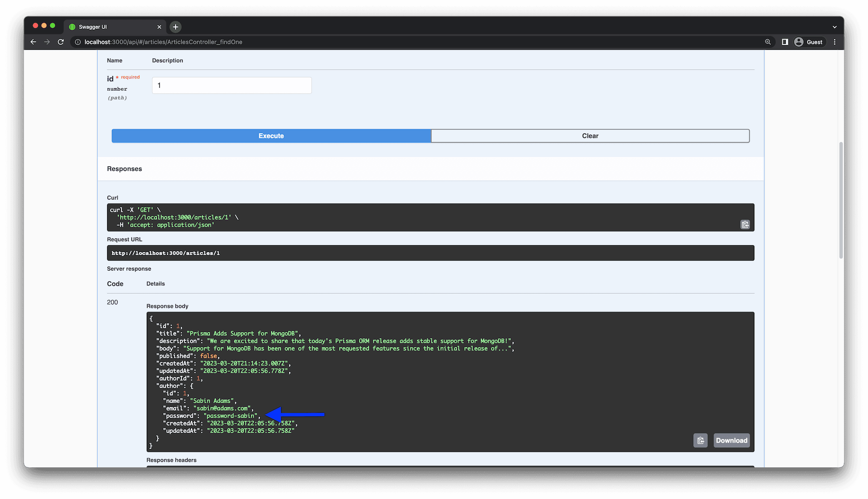Toggle the browser side panel icon

click(x=785, y=42)
